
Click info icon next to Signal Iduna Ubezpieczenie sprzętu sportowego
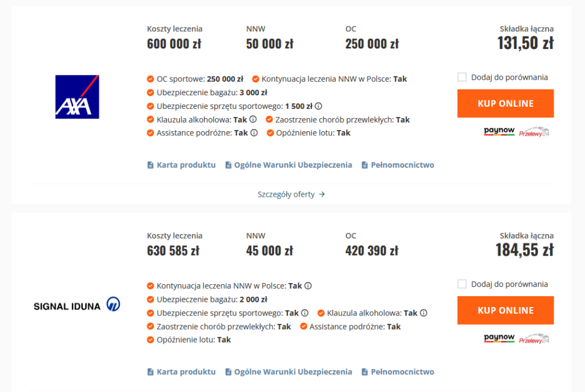305,313
